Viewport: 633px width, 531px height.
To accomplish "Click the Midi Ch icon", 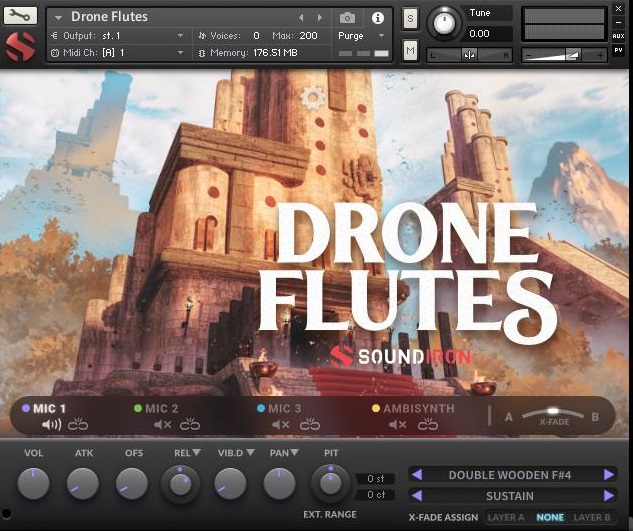I will click(x=54, y=53).
